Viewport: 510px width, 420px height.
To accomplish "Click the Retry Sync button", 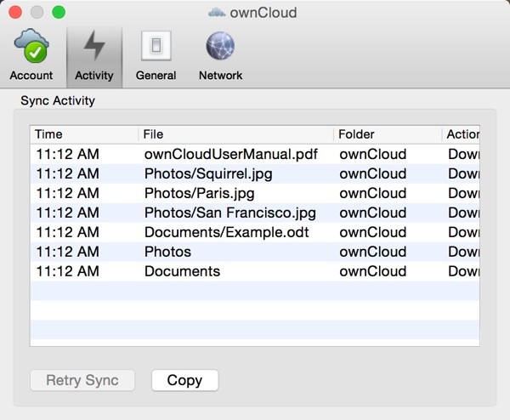I will 82,380.
